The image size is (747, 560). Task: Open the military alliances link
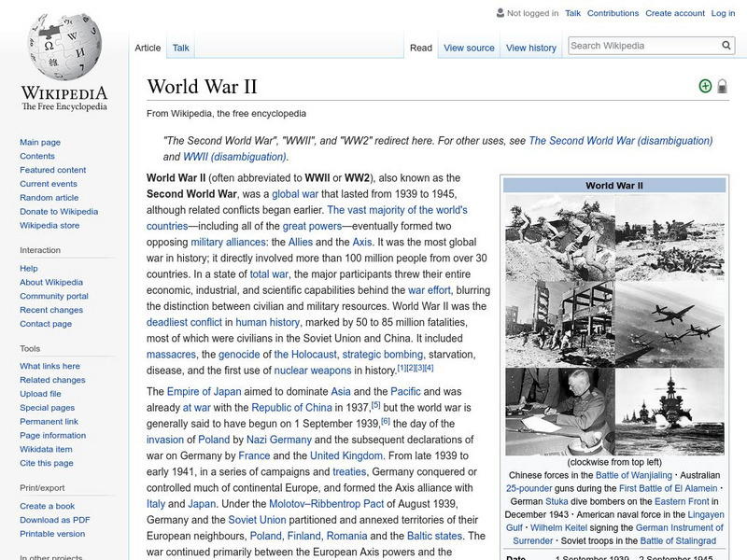coord(228,242)
